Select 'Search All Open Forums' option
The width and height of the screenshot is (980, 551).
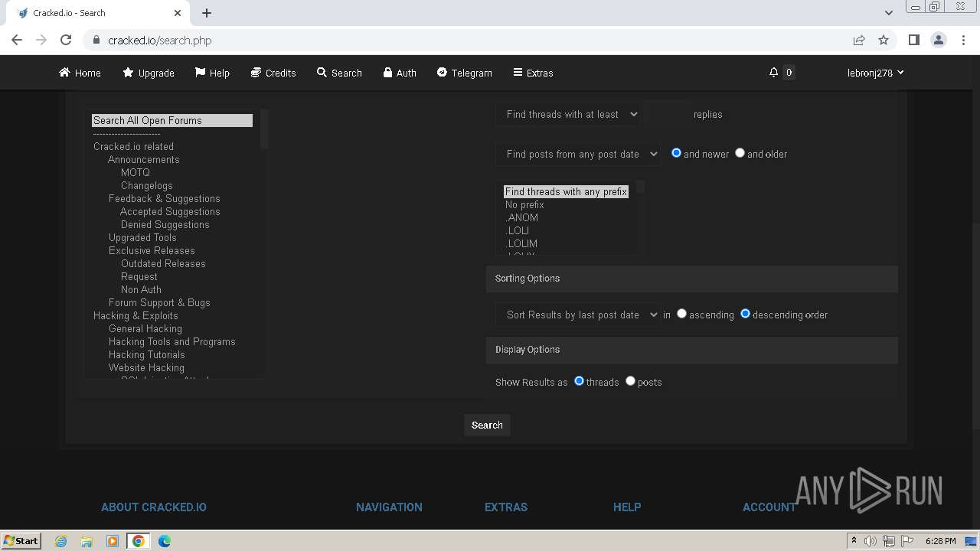tap(172, 121)
